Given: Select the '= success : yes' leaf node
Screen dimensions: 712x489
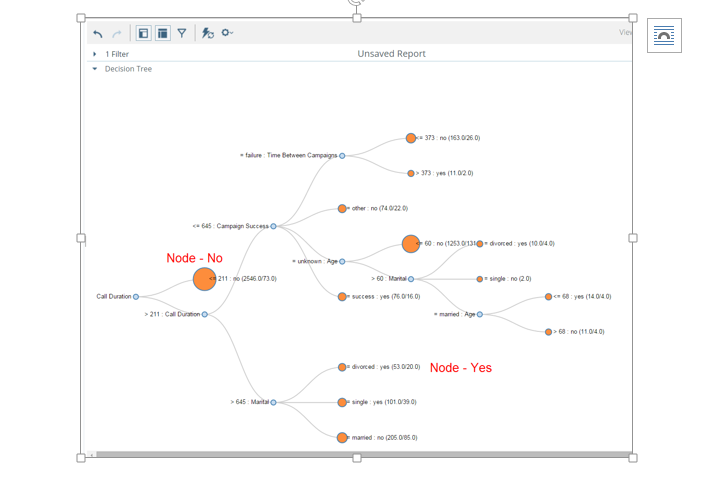Looking at the screenshot, I should (x=342, y=296).
